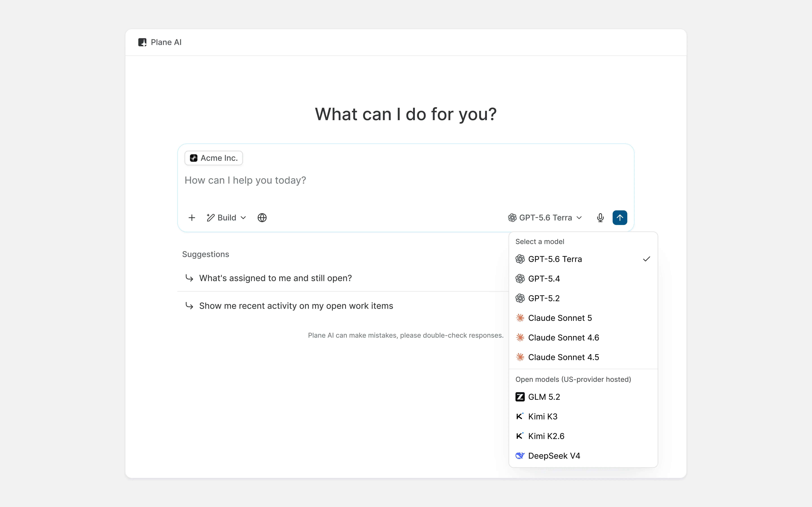Viewport: 812px width, 507px height.
Task: Click the Acme Inc. workspace chip
Action: point(214,158)
